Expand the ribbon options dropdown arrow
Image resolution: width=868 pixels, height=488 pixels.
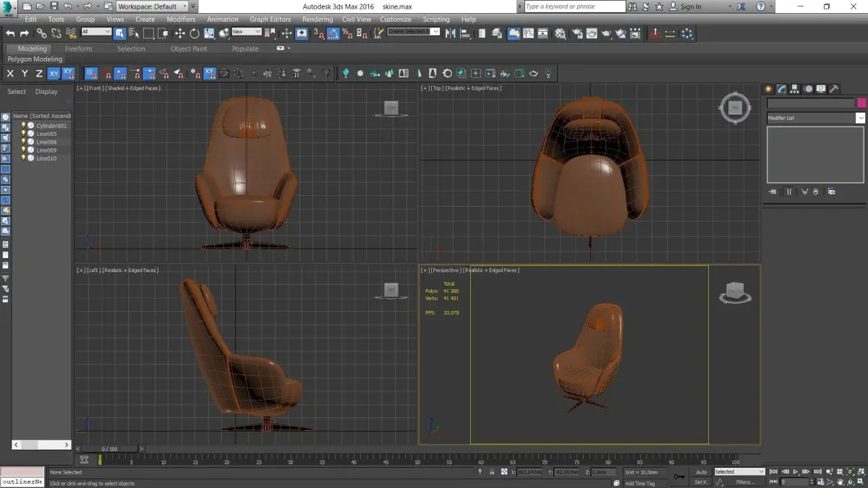(289, 48)
